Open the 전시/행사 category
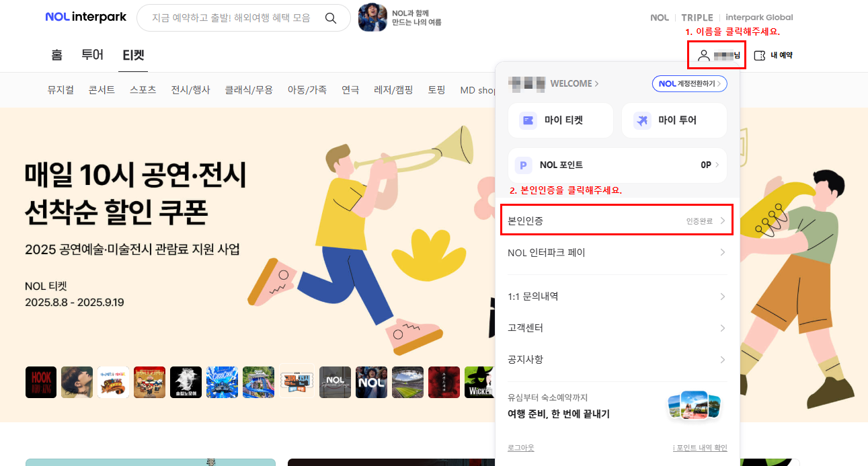 190,89
